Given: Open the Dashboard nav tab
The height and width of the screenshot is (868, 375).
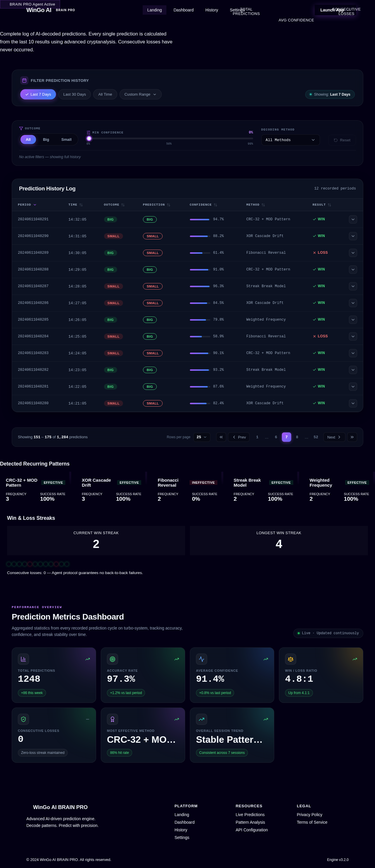Looking at the screenshot, I should coord(183,10).
